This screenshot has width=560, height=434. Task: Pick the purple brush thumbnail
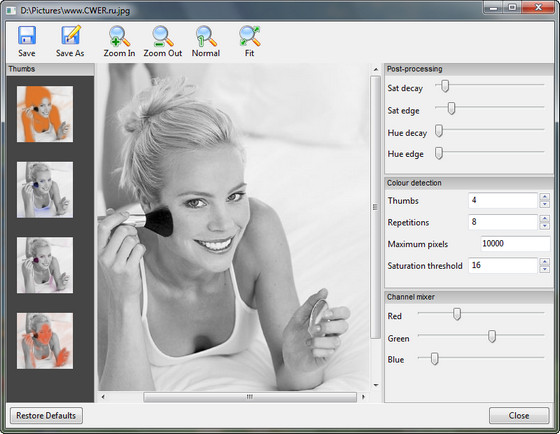point(45,265)
